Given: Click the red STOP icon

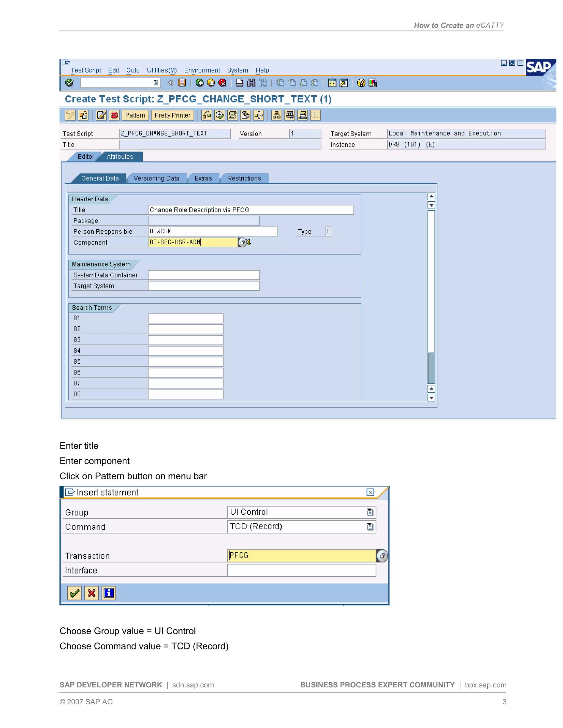Looking at the screenshot, I should tap(114, 115).
